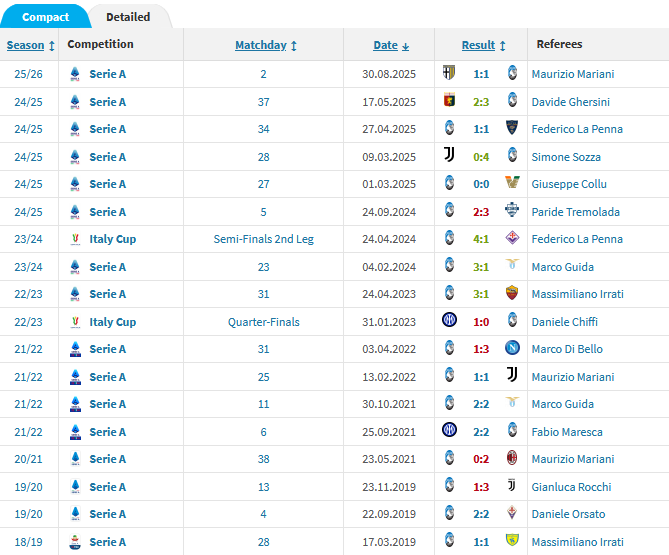
Task: Click the AC Milan crest in the 23.05.2021 row
Action: point(512,459)
